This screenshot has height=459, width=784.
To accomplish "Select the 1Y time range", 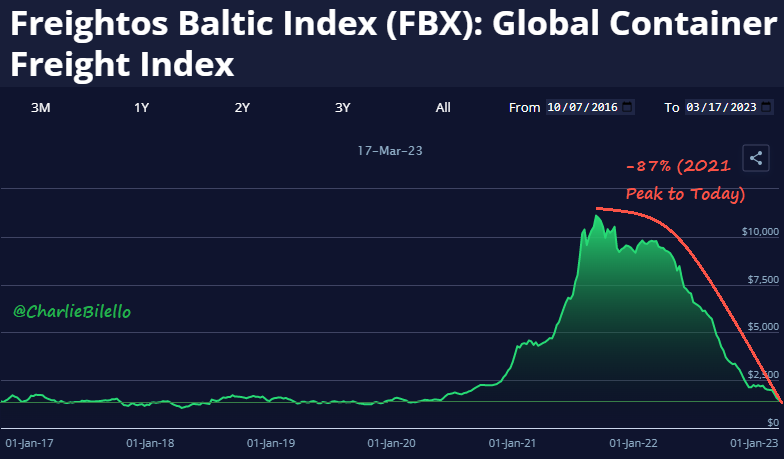I will (x=142, y=108).
